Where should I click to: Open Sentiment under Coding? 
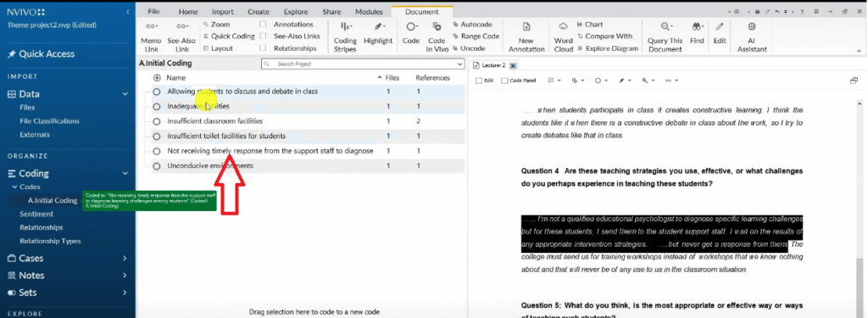coord(36,214)
